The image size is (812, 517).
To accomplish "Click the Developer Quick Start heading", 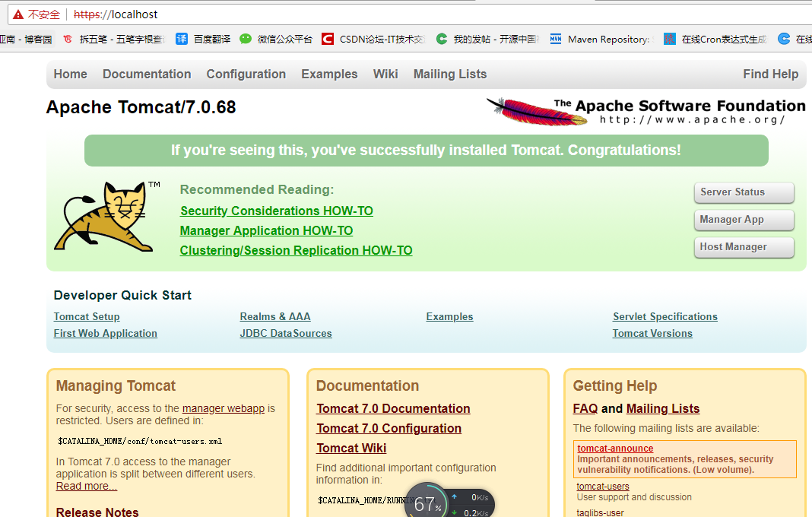I will click(x=122, y=295).
